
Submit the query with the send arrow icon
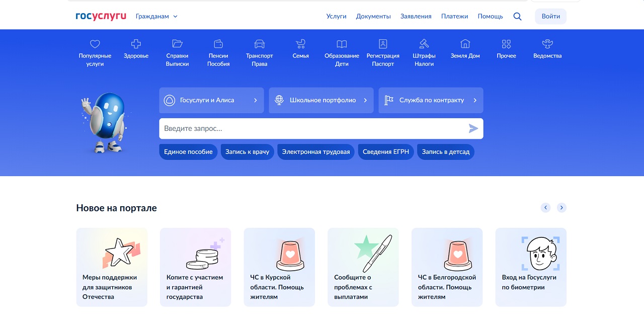click(x=473, y=129)
